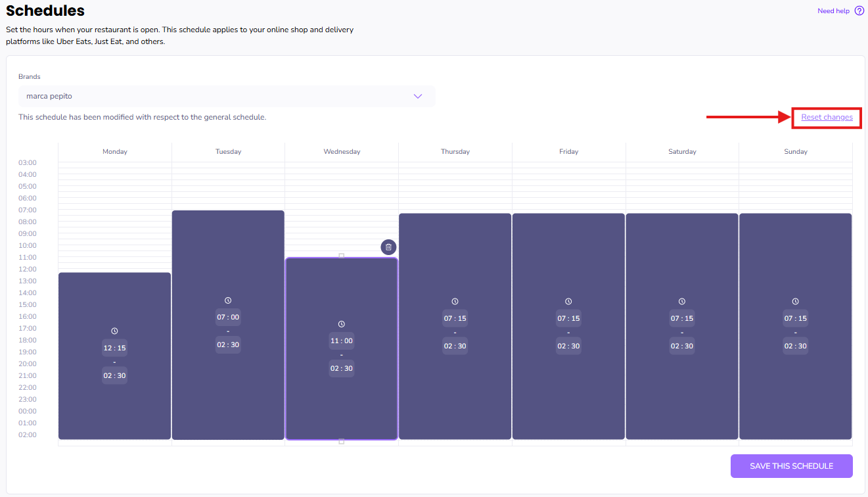
Task: Edit Saturday end time 02 : 30
Action: pos(682,346)
